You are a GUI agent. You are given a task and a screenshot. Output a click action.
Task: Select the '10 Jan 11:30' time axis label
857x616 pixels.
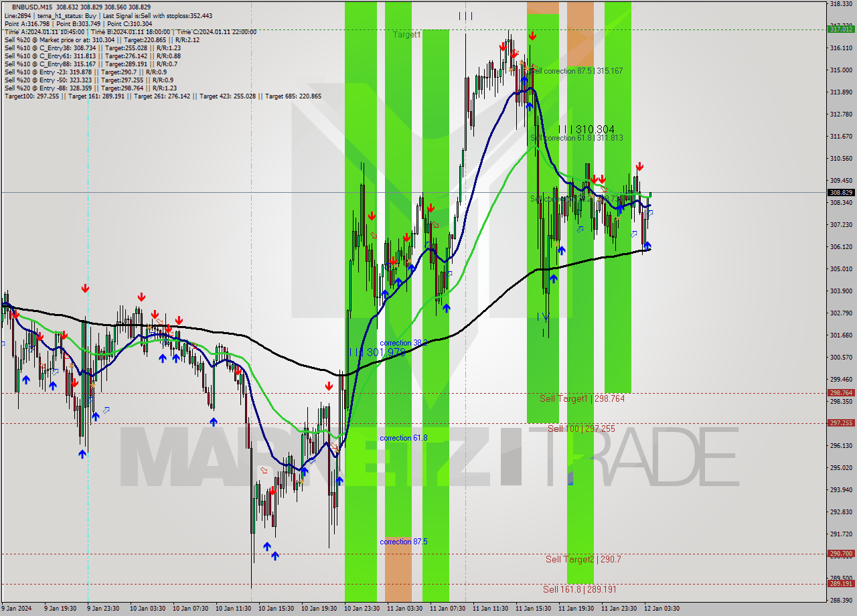click(234, 609)
